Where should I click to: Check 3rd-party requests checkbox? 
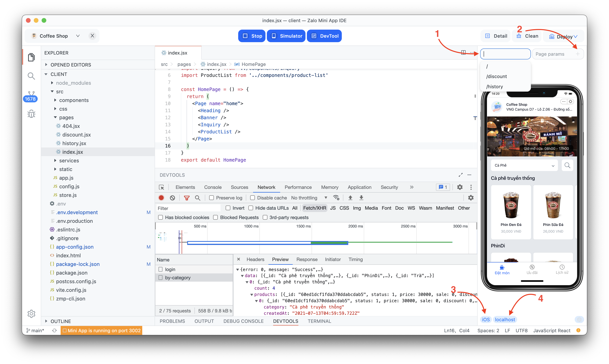pos(265,217)
